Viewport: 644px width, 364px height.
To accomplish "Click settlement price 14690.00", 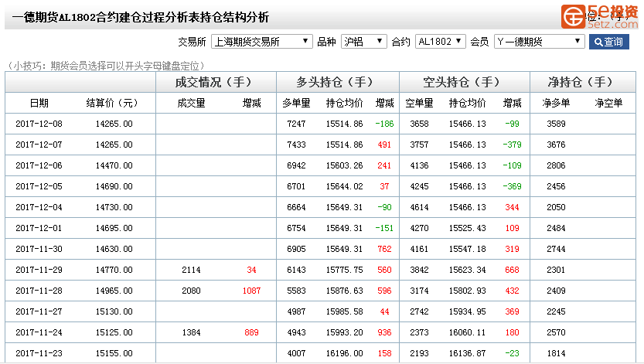I will [x=114, y=187].
